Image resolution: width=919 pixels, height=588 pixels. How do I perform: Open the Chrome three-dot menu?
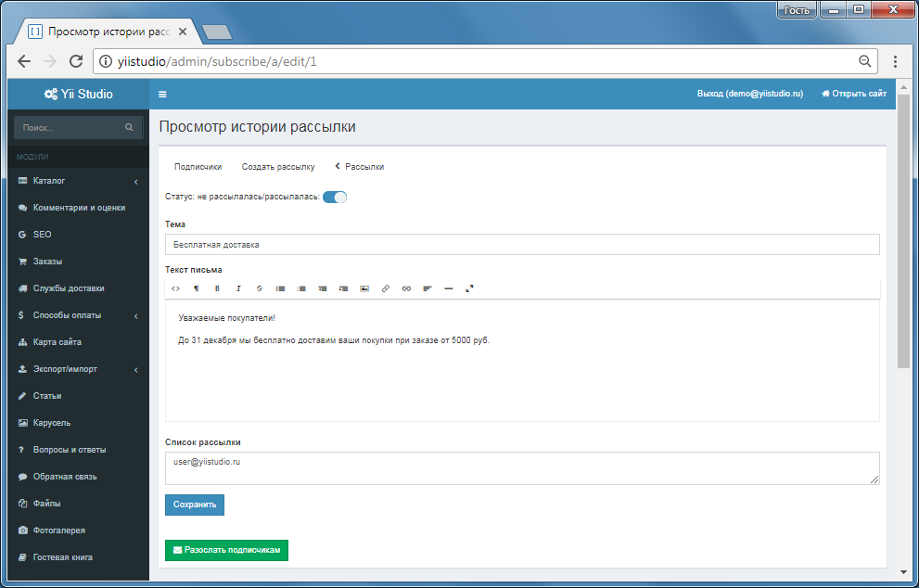coord(895,61)
